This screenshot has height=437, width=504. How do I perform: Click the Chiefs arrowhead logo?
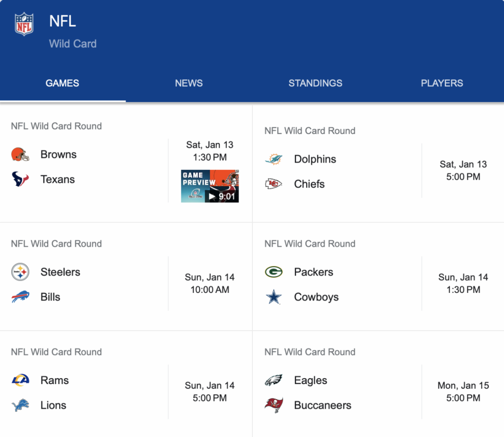273,184
